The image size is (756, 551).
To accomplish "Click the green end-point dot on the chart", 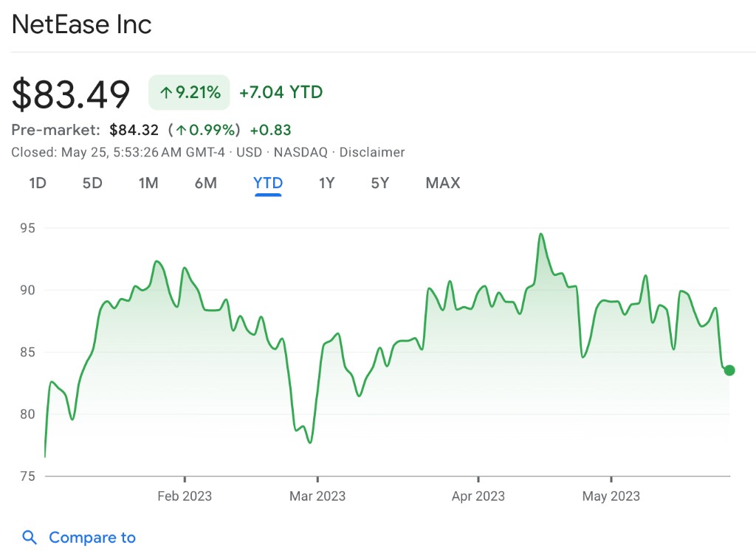I will click(x=729, y=370).
